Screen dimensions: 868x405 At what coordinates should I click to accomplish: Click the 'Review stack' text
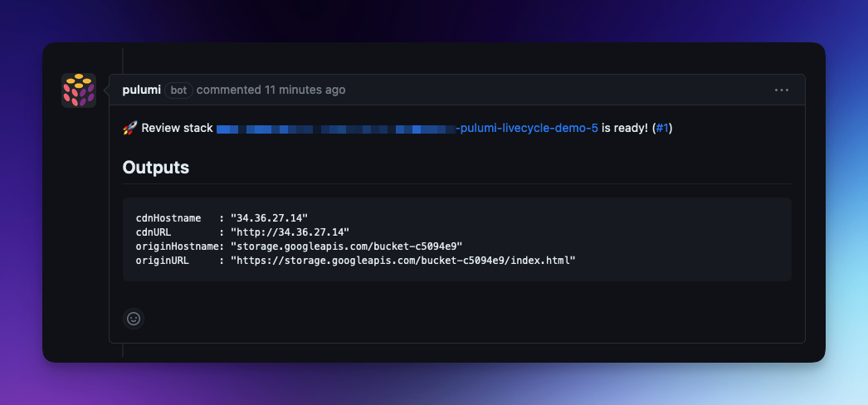177,128
